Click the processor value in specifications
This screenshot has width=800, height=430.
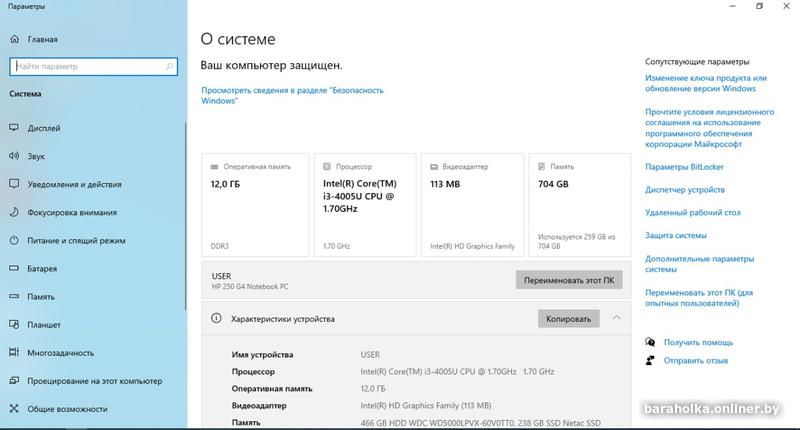click(x=457, y=372)
